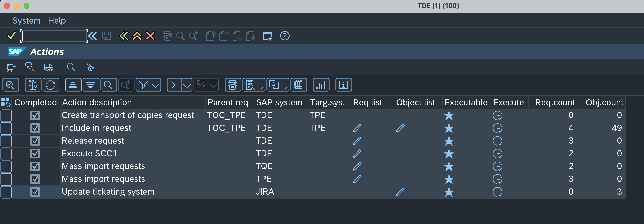Image resolution: width=644 pixels, height=224 pixels.
Task: Open TOC_TPE link in Include in request row
Action: coord(227,128)
